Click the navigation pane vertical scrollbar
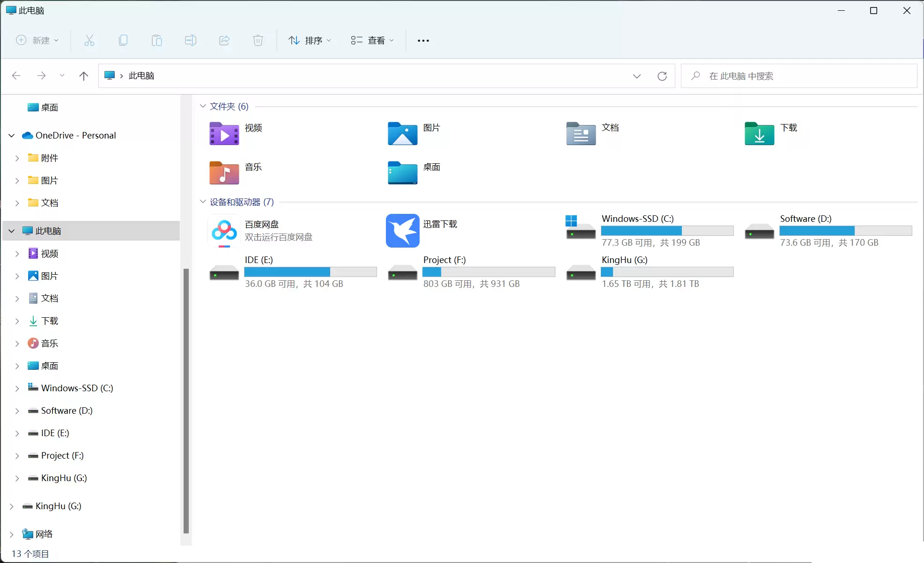The height and width of the screenshot is (563, 924). 186,401
